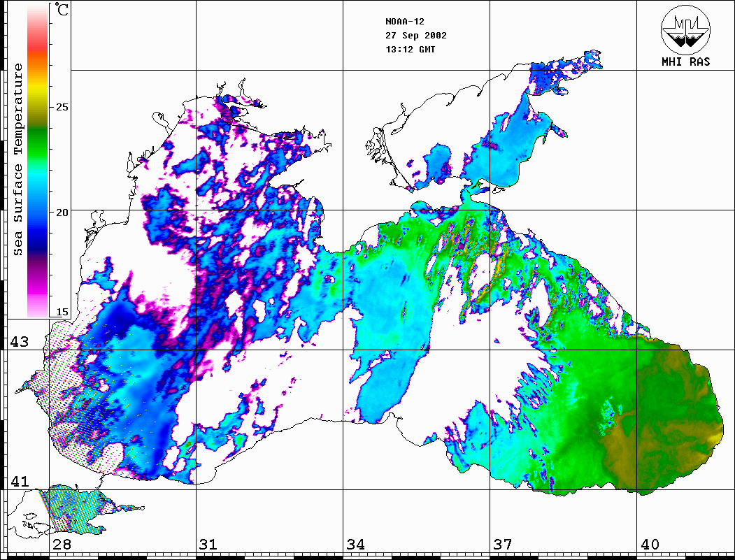Viewport: 735px width, 560px height.
Task: Click the MHI RAS circular logo
Action: pyautogui.click(x=686, y=29)
